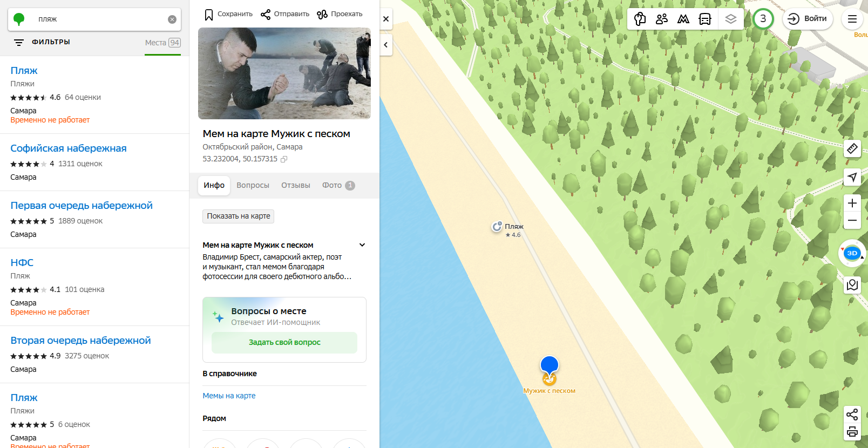Toggle the metro layer on the map

tap(683, 19)
